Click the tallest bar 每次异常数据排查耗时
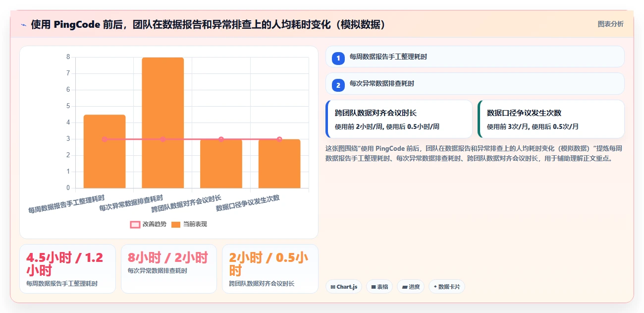 163,123
